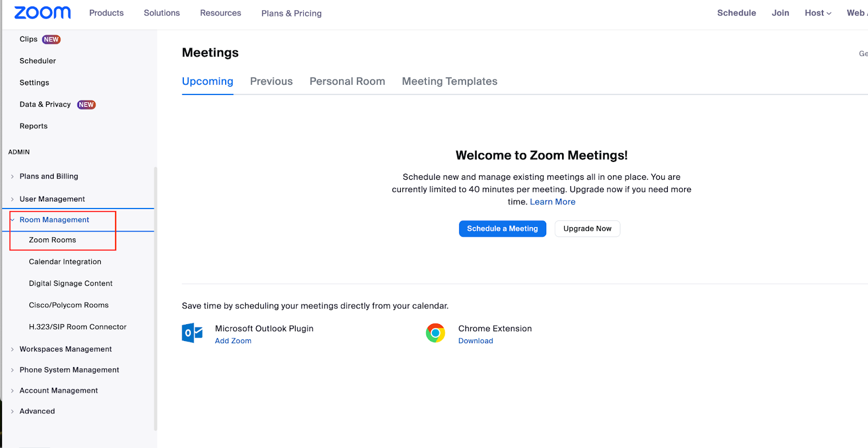Collapse Room Management chevron
The width and height of the screenshot is (868, 448).
12,220
